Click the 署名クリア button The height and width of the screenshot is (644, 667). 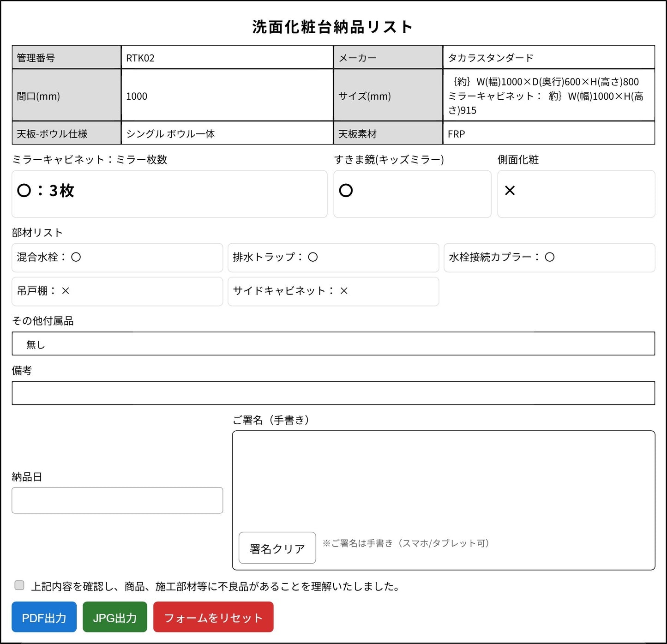(x=276, y=548)
